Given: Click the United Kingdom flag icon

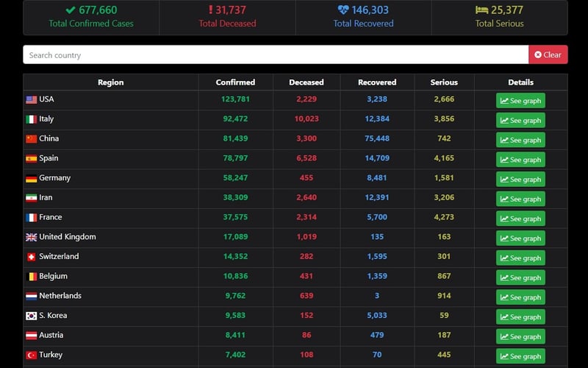Looking at the screenshot, I should [31, 237].
